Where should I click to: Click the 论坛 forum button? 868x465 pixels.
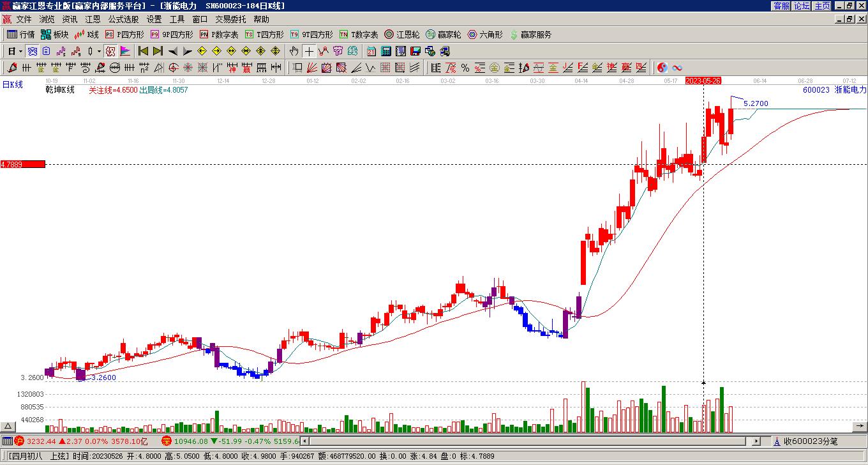click(x=802, y=6)
